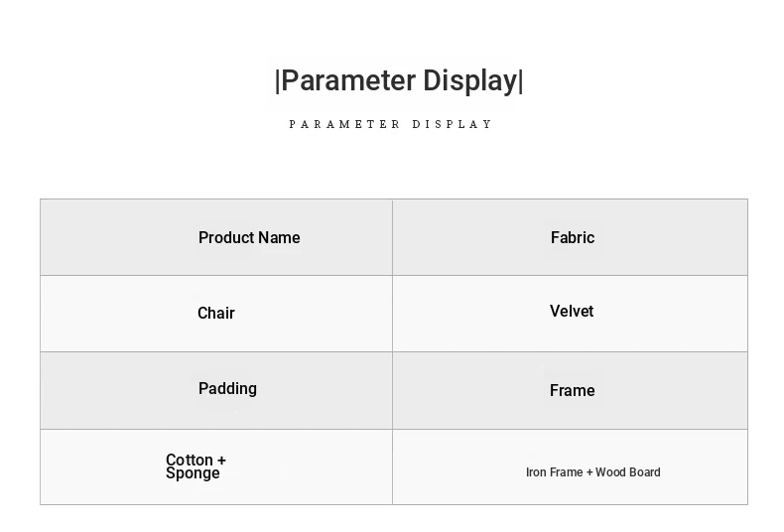Select the "Fabric" header cell text
Image resolution: width=784 pixels, height=532 pixels.
[x=573, y=238]
